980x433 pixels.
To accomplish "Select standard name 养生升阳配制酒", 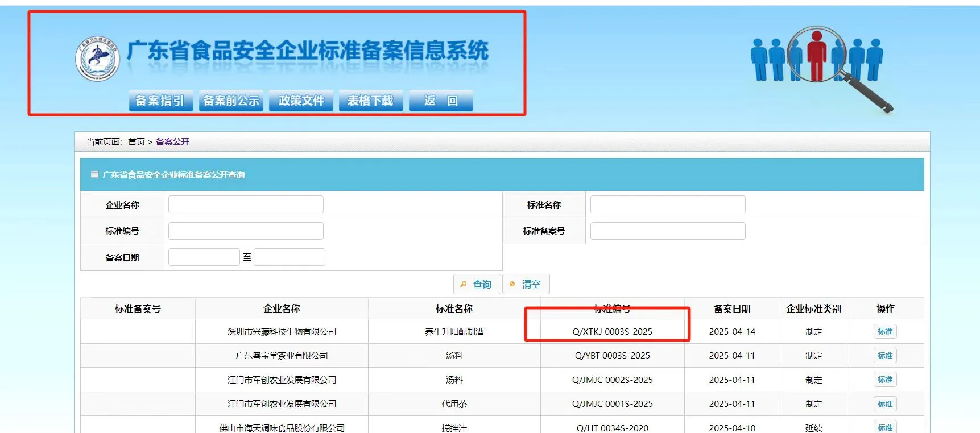I will 454,332.
